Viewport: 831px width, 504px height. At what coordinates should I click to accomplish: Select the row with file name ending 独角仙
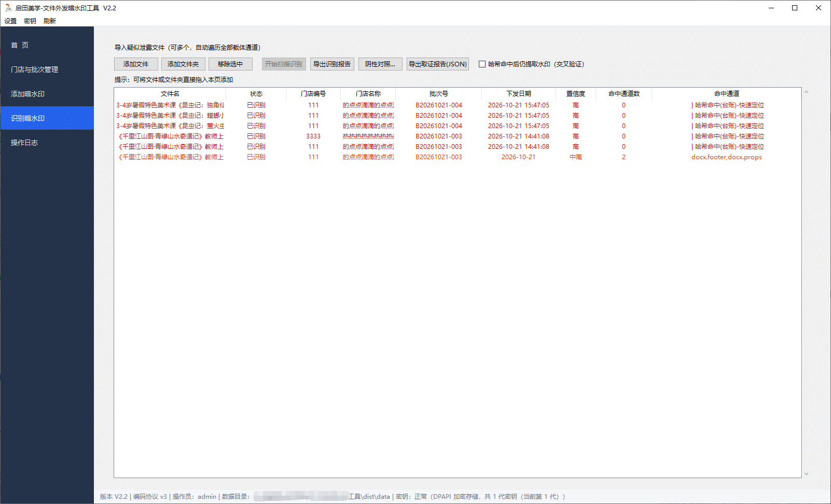pos(458,105)
